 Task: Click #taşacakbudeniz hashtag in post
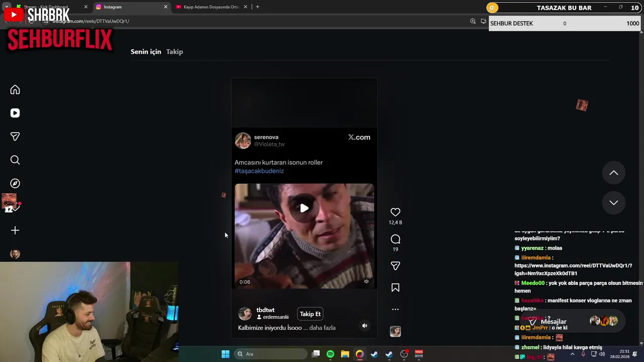259,171
